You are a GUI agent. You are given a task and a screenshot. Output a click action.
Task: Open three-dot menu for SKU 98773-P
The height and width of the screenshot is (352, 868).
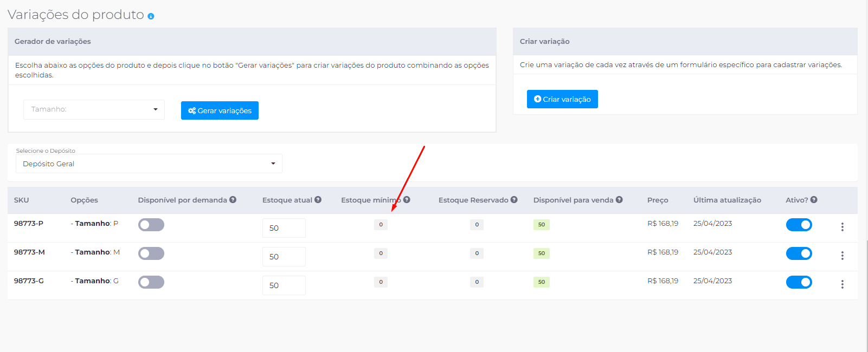click(842, 227)
